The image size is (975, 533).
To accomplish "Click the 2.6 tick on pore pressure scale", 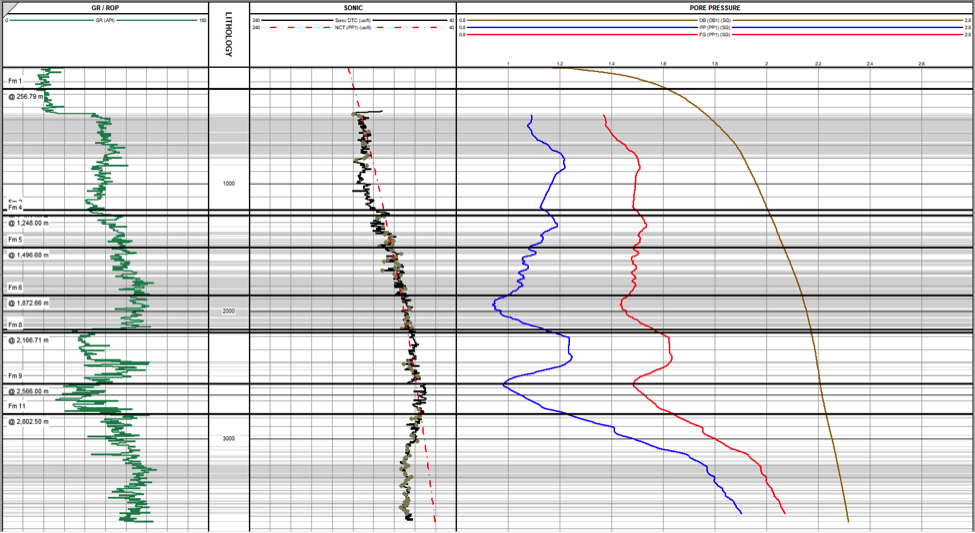I will pos(921,64).
